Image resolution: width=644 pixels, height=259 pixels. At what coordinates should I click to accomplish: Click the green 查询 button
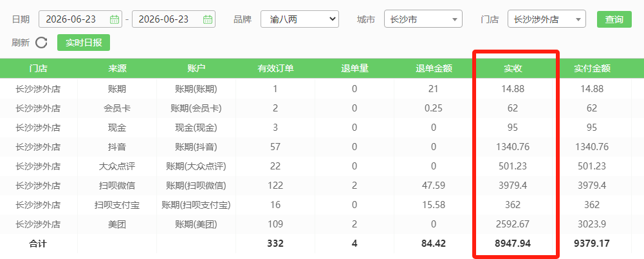[614, 19]
